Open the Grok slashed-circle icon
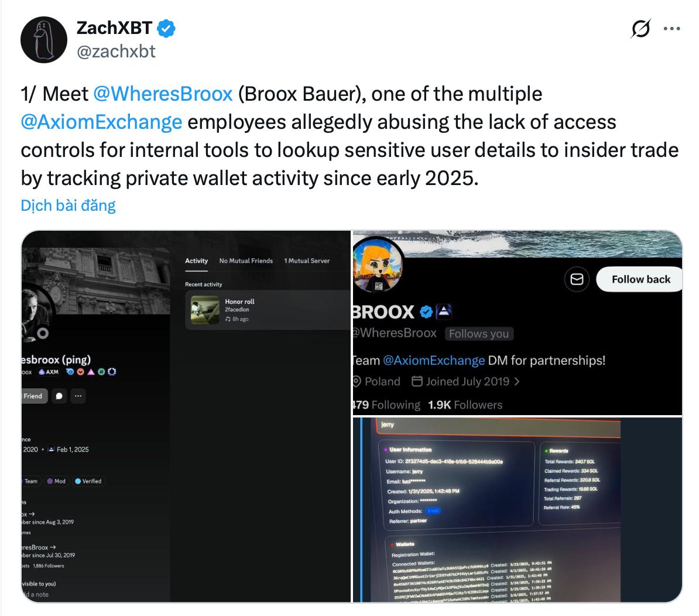Screen dimensions: 699x616 [x=640, y=29]
